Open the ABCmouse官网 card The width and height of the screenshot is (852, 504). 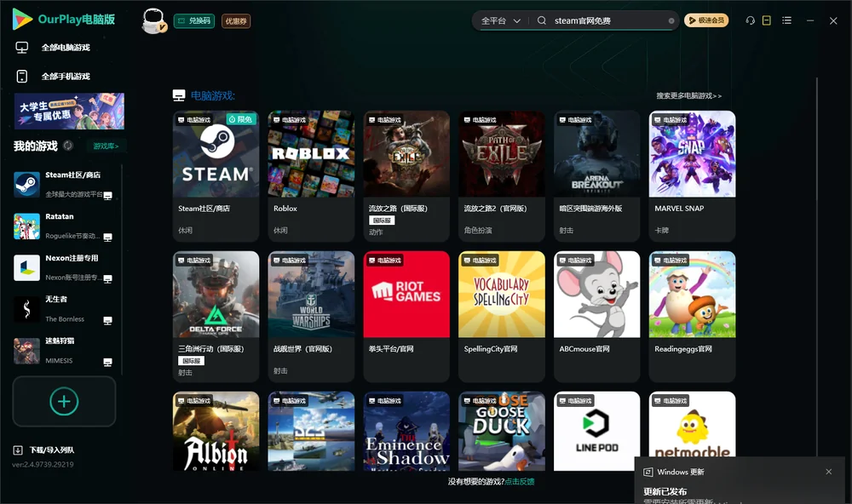[596, 317]
